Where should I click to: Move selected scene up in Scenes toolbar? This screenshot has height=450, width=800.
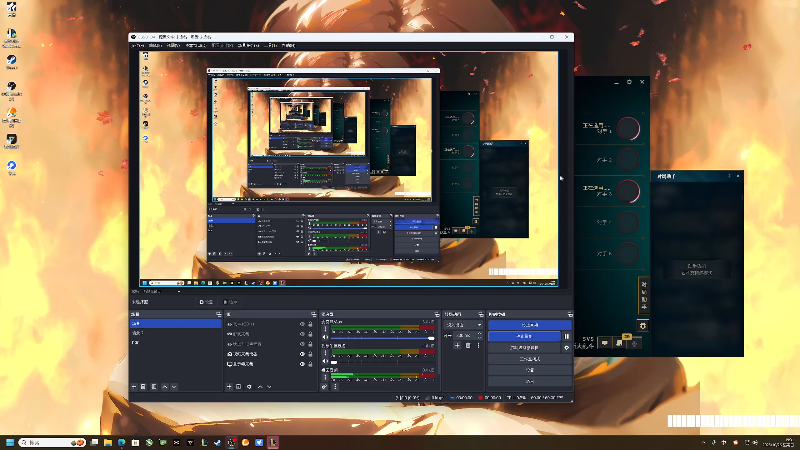click(164, 387)
